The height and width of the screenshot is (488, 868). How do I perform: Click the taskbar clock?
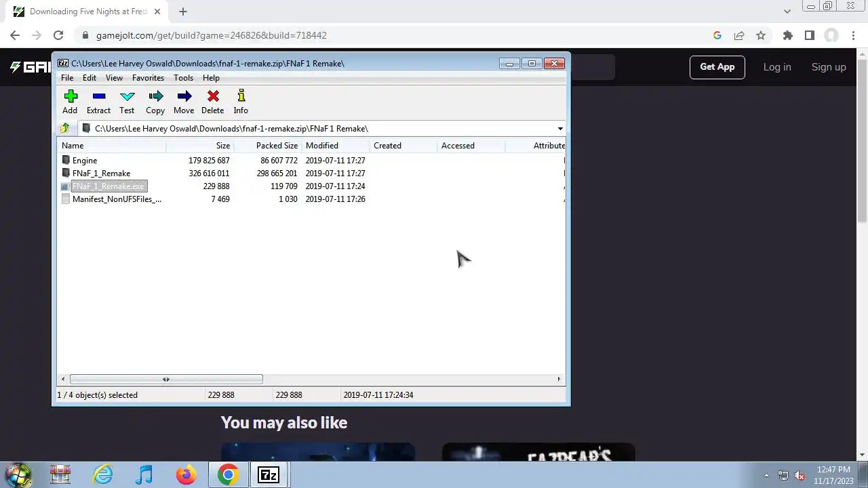833,475
